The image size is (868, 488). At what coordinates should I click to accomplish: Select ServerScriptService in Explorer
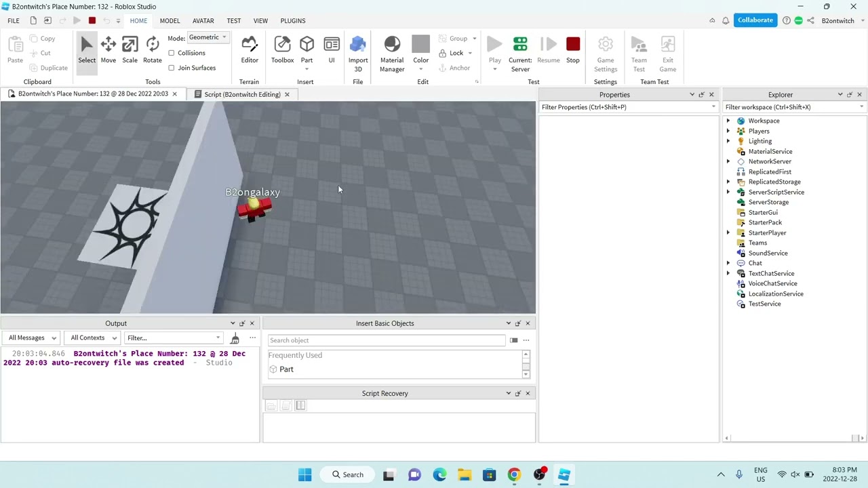[776, 192]
